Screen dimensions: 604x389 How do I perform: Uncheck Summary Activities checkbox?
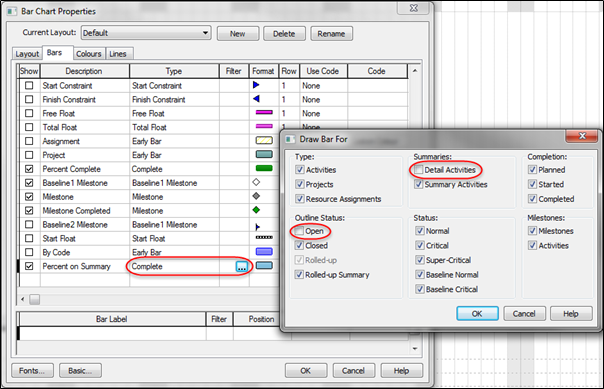click(x=419, y=184)
